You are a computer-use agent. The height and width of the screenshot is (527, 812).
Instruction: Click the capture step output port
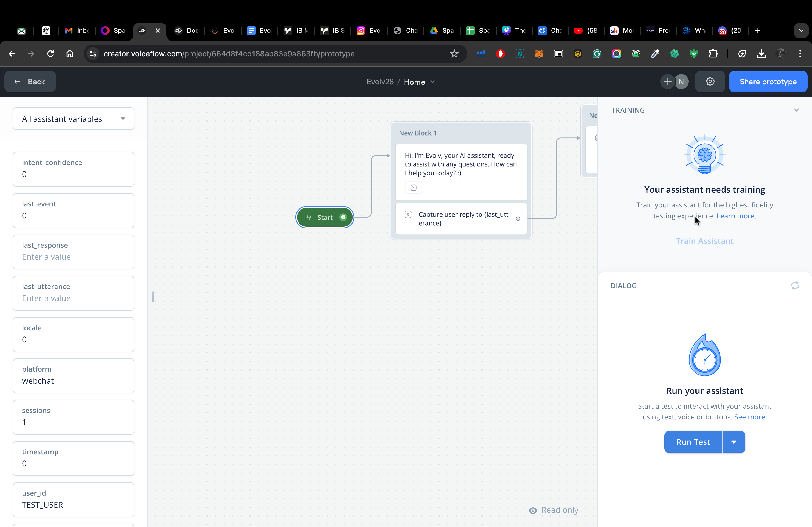pos(518,219)
